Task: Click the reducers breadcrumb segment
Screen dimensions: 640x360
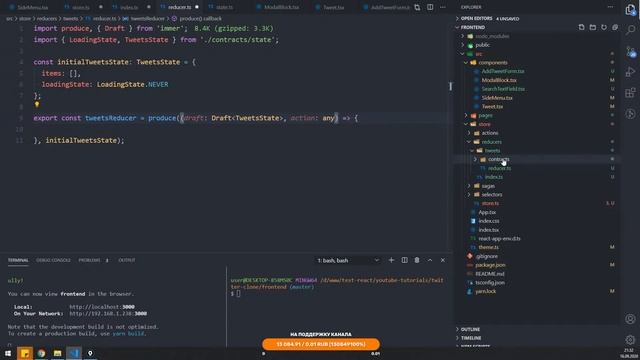Action: pyautogui.click(x=47, y=18)
